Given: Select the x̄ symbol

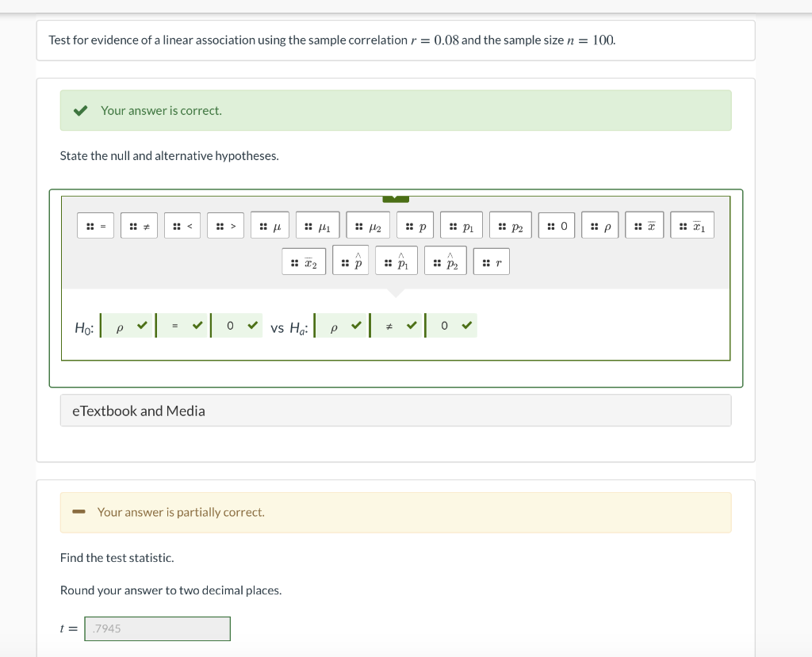Looking at the screenshot, I should (645, 225).
